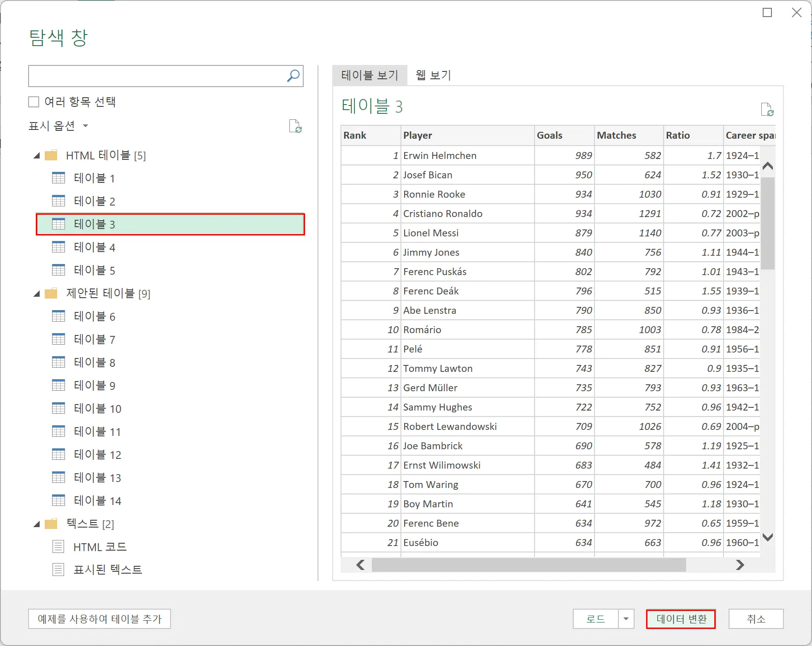812x646 pixels.
Task: Click the 테이블 6 table icon
Action: click(59, 316)
